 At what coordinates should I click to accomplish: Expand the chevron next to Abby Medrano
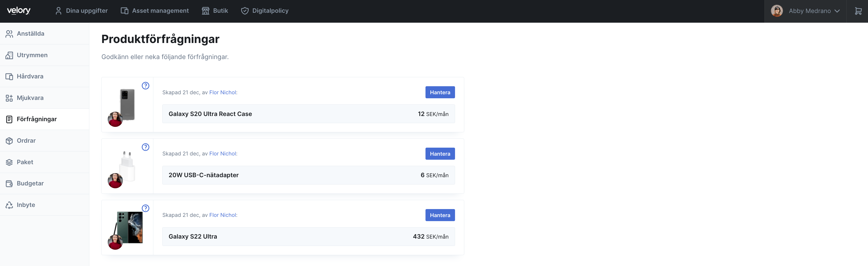(x=837, y=11)
